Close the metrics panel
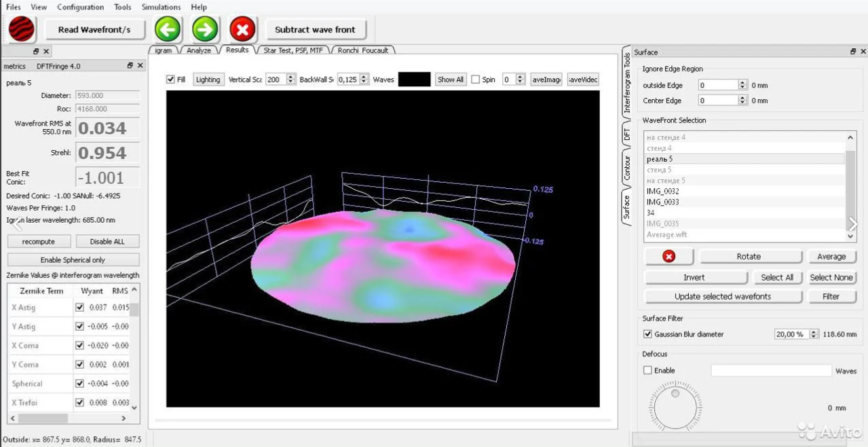 (46, 52)
